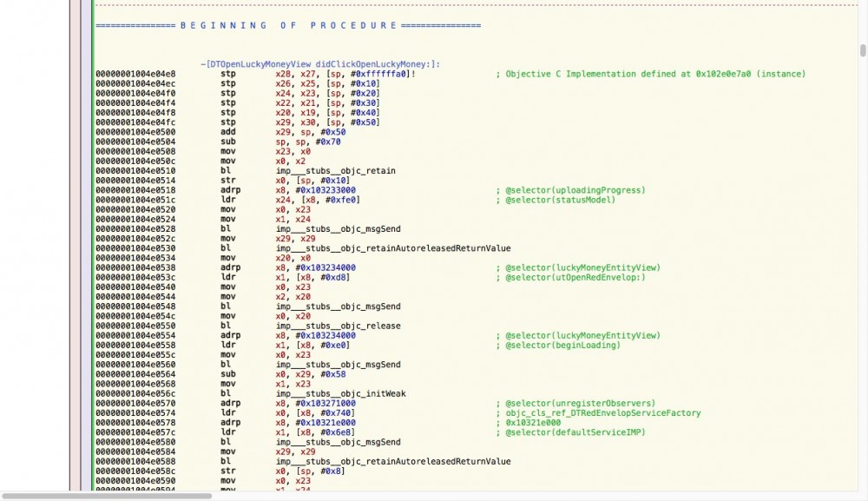Click operand x0, [sp, #0x8]
The height and width of the screenshot is (501, 868).
(x=311, y=471)
